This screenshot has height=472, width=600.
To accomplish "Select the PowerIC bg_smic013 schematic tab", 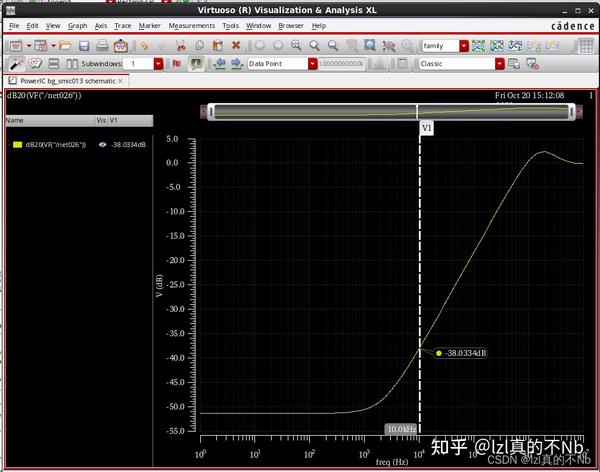I will (x=66, y=81).
